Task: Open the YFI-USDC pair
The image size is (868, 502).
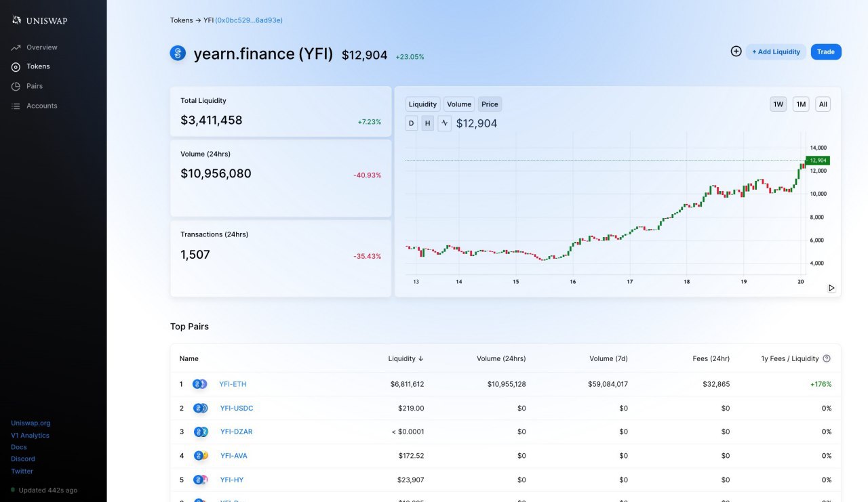Action: click(x=237, y=408)
